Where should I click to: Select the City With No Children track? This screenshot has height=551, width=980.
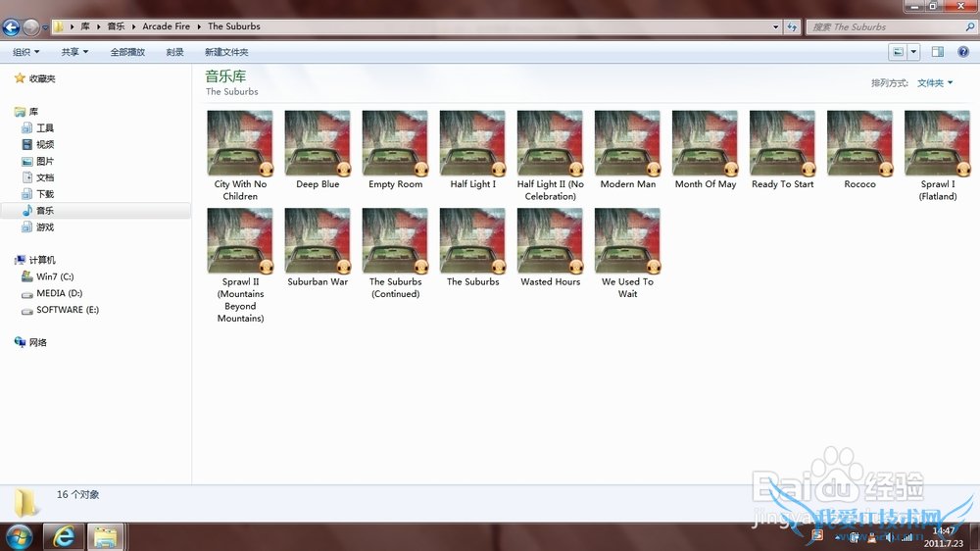pyautogui.click(x=240, y=156)
